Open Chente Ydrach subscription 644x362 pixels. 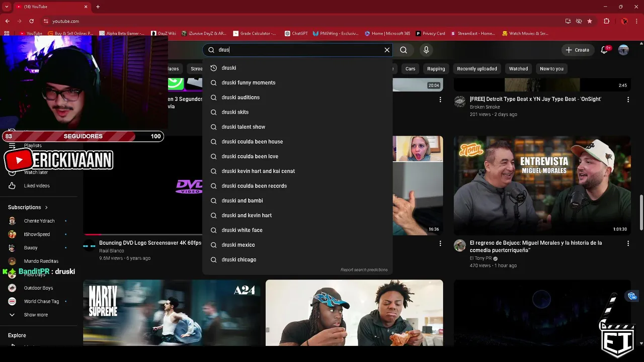[x=39, y=221]
